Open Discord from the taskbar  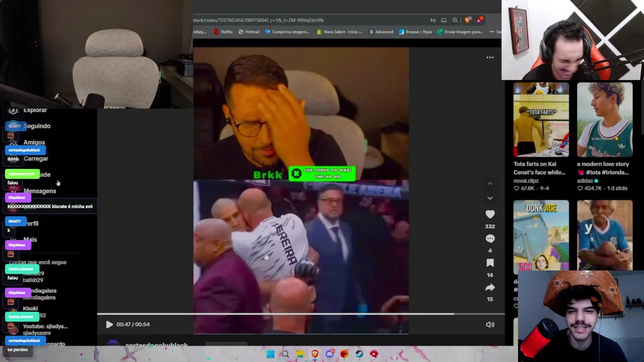pyautogui.click(x=330, y=354)
